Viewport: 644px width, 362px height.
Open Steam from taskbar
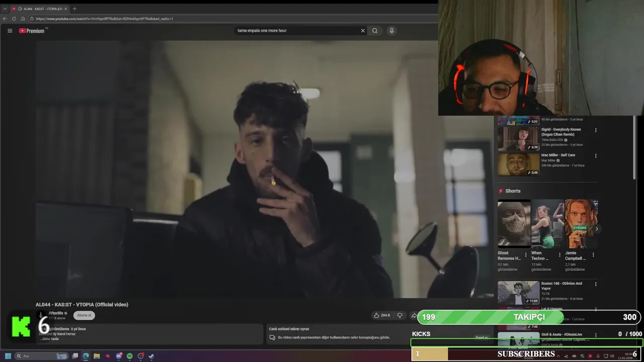coord(151,356)
